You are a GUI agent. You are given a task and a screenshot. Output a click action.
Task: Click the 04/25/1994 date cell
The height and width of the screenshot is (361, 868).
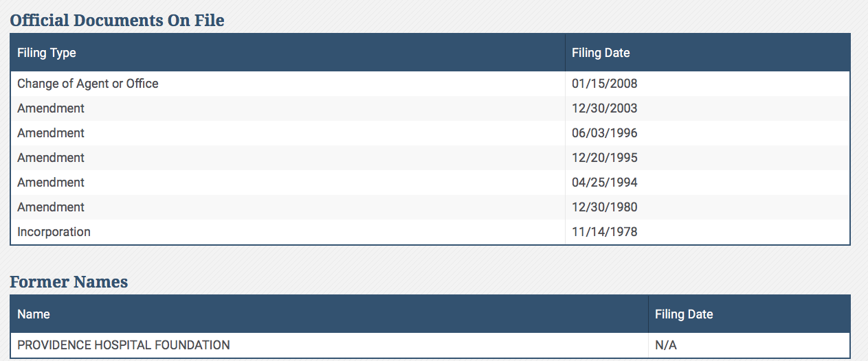point(605,183)
